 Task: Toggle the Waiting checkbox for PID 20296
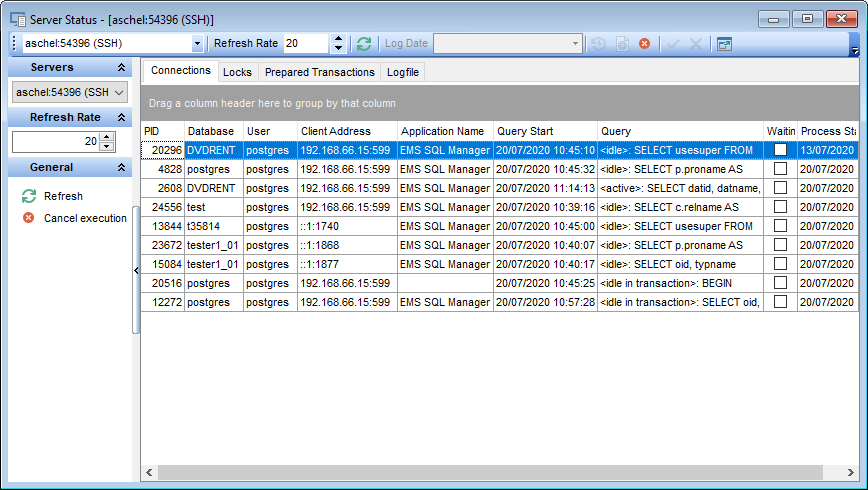(780, 149)
